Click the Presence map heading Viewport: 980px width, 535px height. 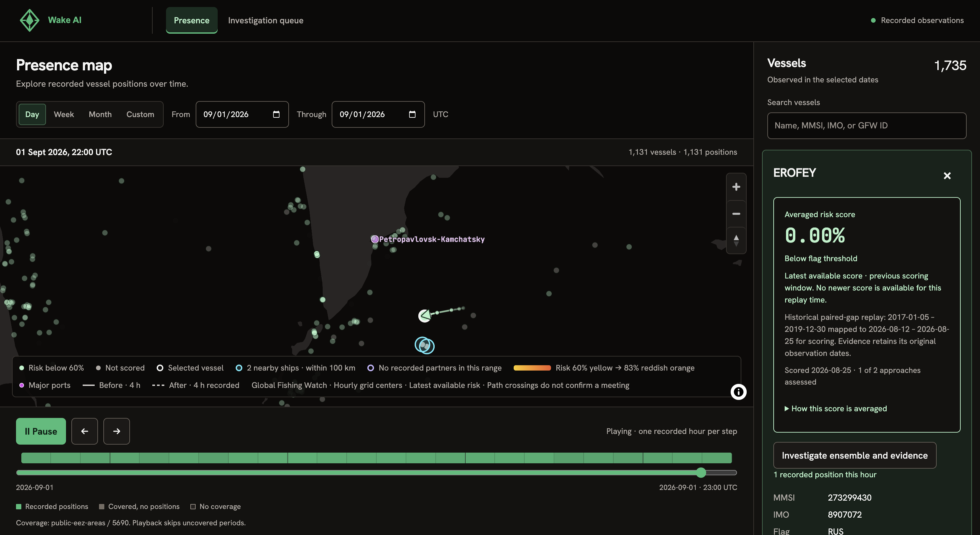(64, 65)
